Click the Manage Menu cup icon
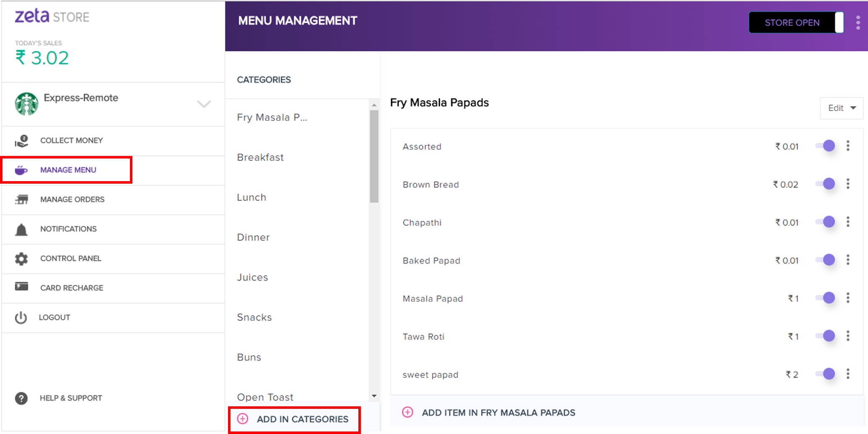This screenshot has width=868, height=434. pos(21,170)
